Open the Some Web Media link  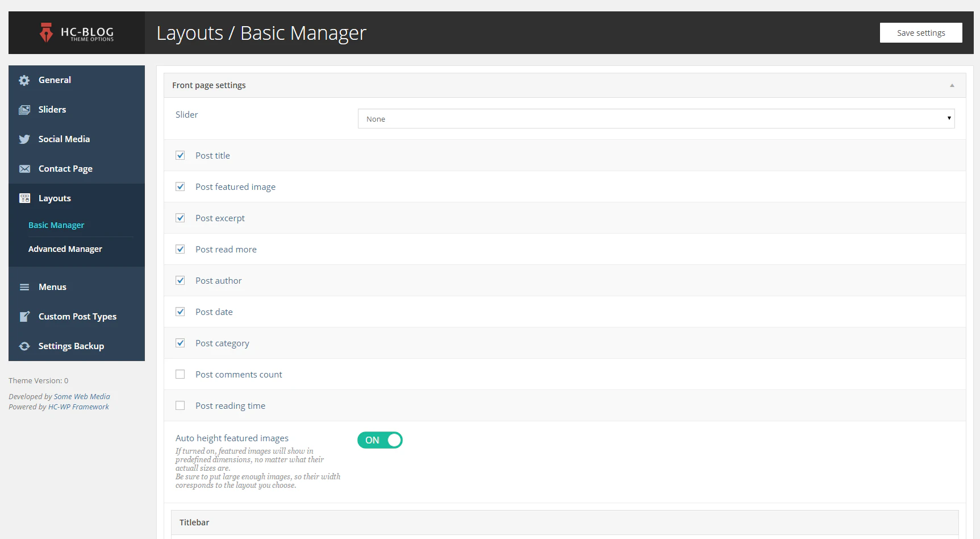coord(82,397)
